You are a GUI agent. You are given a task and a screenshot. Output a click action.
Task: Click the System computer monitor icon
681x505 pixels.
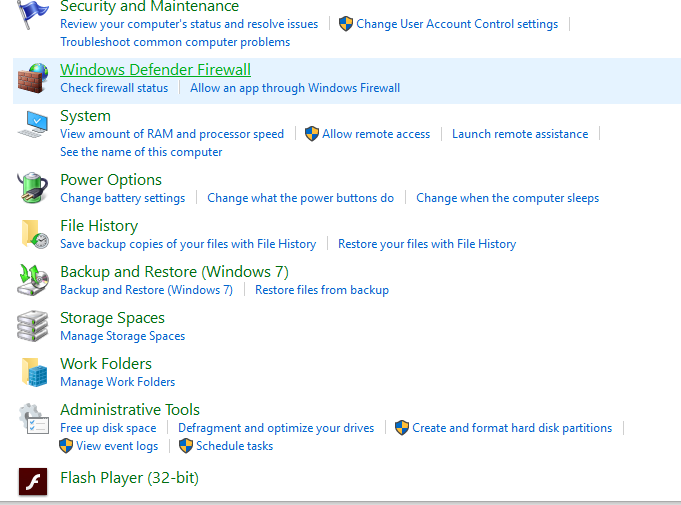coord(33,124)
